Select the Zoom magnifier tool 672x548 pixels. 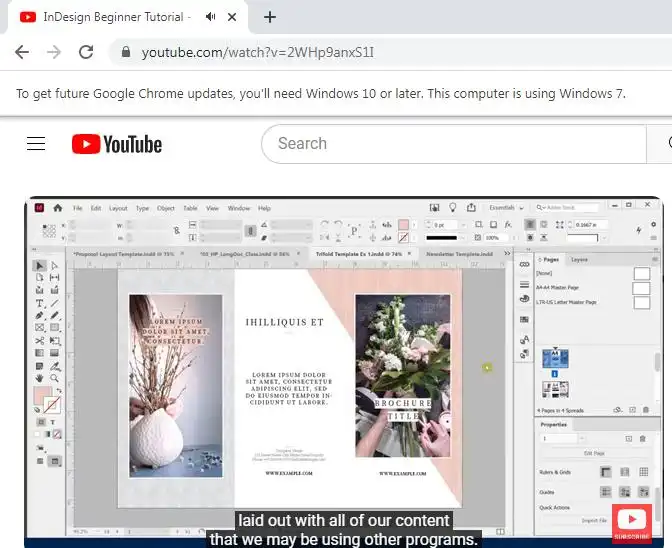pyautogui.click(x=54, y=378)
